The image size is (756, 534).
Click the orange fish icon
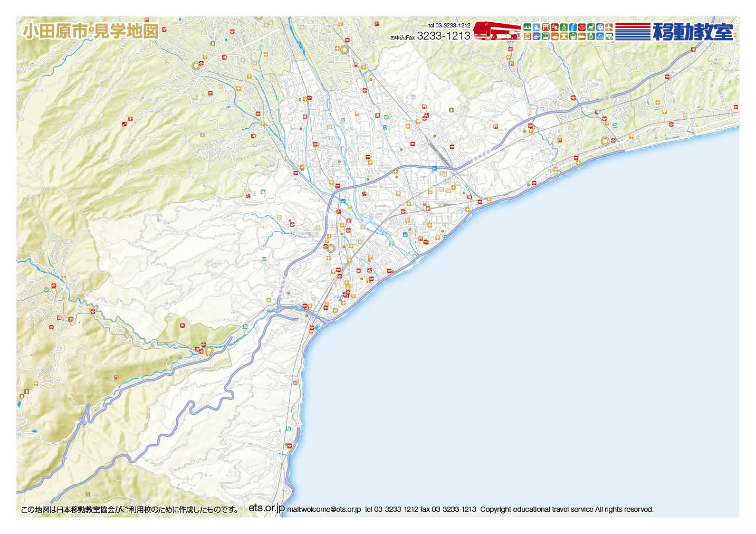pyautogui.click(x=554, y=36)
